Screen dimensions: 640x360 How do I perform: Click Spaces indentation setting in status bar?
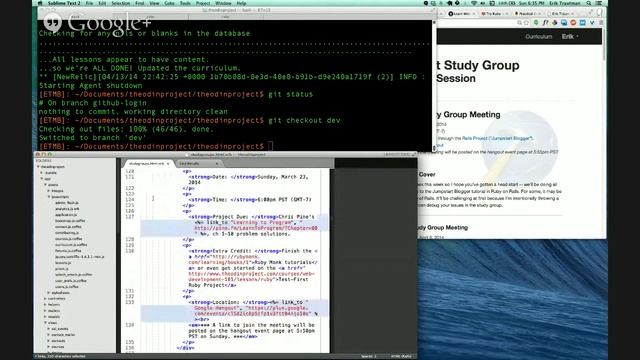coord(369,356)
